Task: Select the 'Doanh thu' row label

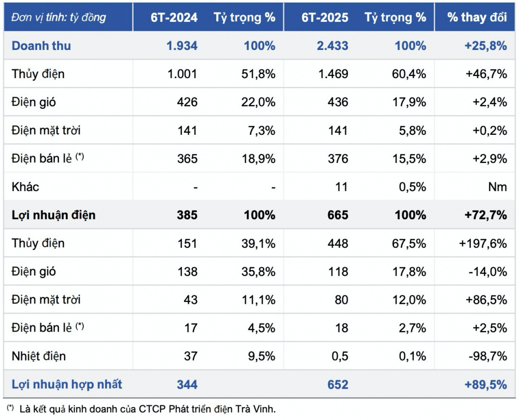Action: tap(41, 46)
